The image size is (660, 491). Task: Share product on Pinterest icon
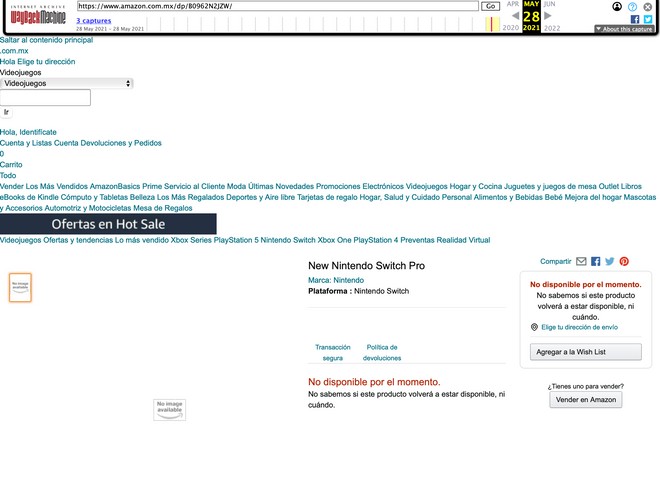[x=624, y=262]
